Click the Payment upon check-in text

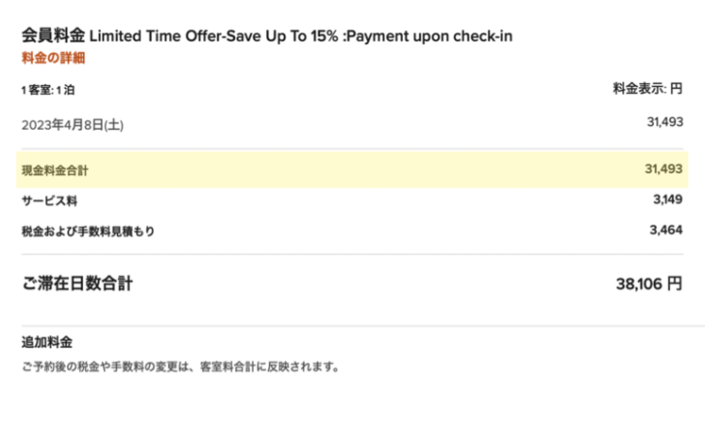click(429, 36)
